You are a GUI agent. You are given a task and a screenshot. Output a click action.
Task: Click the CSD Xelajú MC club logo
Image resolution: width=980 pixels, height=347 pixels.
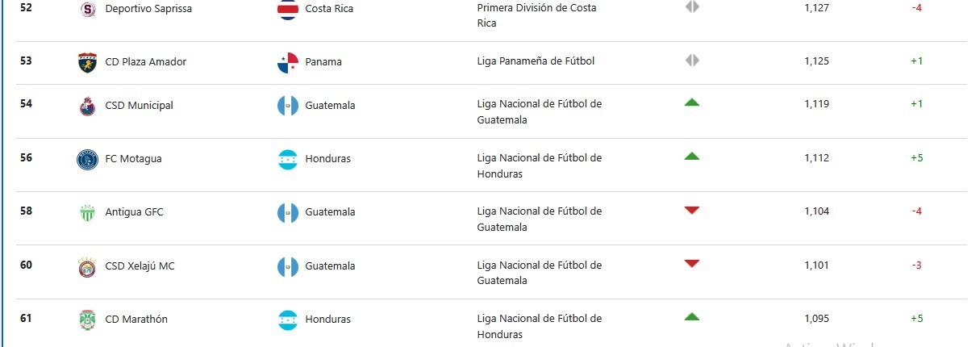pos(87,267)
